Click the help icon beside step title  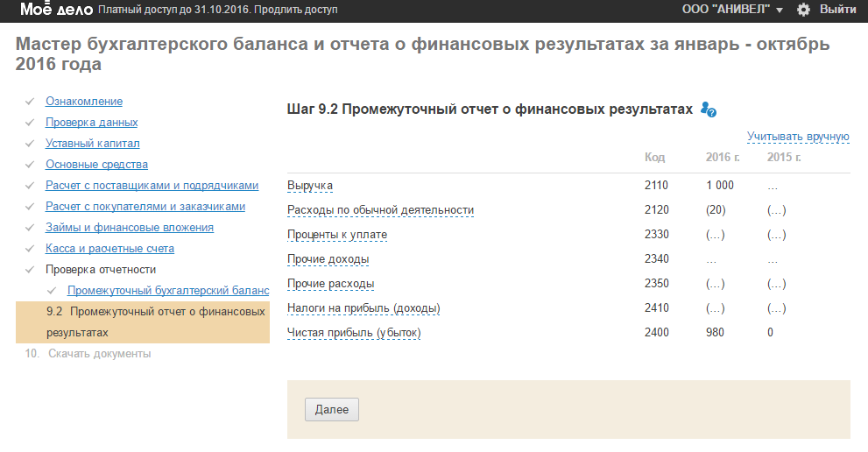point(709,109)
